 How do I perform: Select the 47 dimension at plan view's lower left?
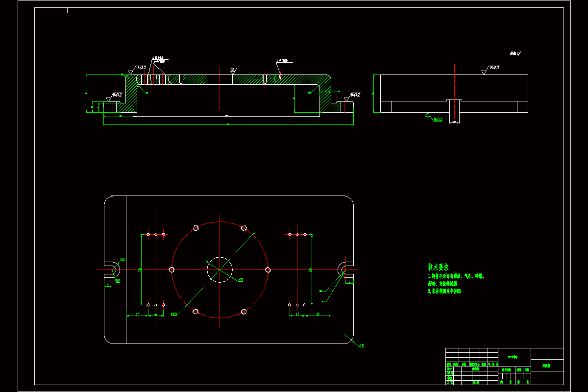click(156, 314)
